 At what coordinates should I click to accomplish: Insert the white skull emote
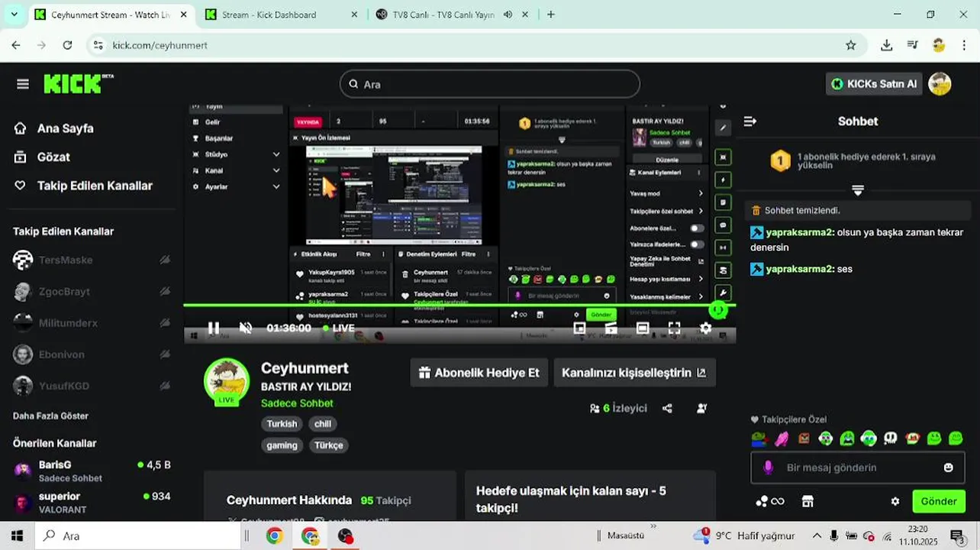tap(891, 438)
